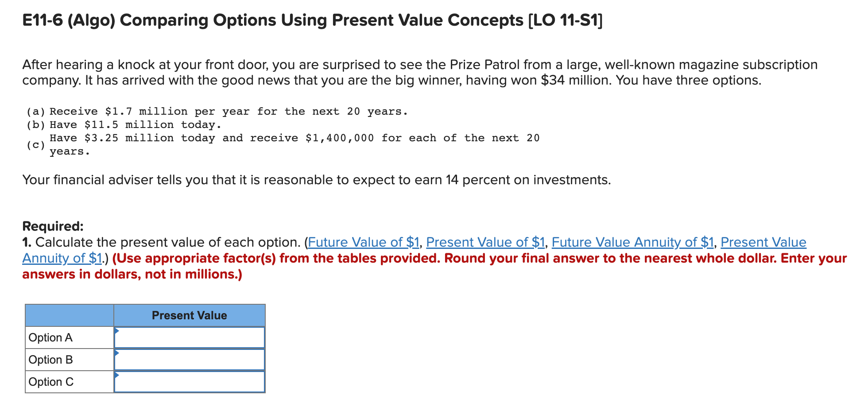Click the option (b) line of text
Viewport: 868px width, 411px height.
pyautogui.click(x=124, y=124)
